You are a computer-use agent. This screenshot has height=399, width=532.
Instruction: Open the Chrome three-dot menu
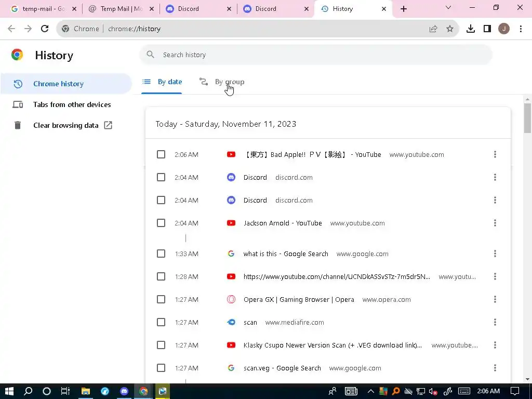[521, 29]
